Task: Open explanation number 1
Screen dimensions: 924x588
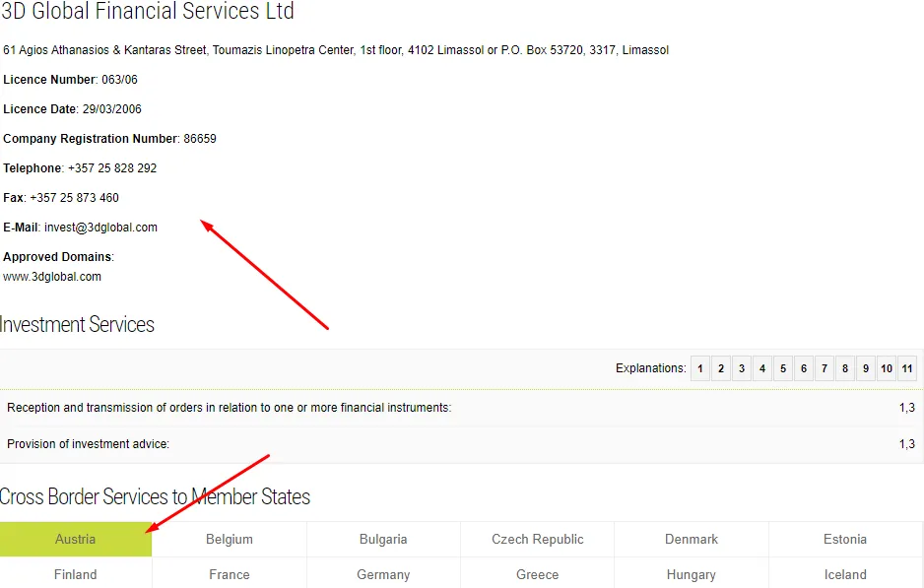Action: [700, 368]
